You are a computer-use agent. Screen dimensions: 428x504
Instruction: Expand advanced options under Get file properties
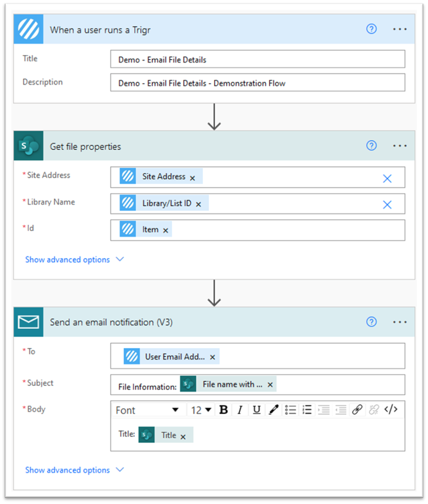click(74, 260)
